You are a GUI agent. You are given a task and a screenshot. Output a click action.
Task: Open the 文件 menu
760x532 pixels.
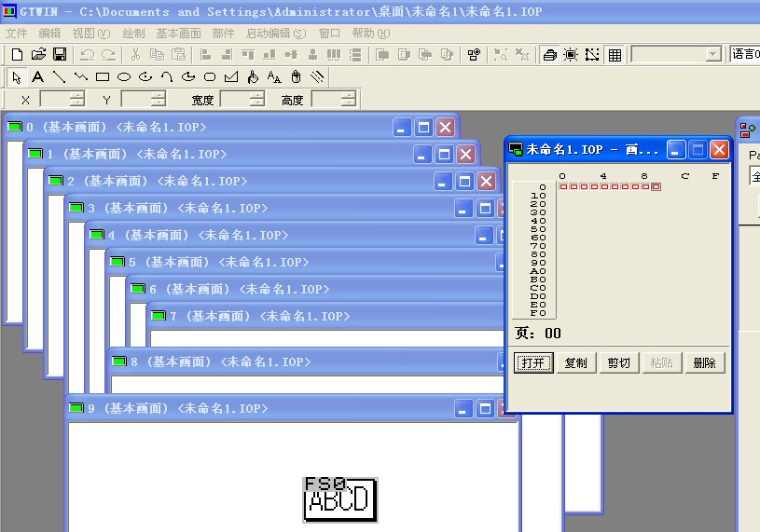17,34
